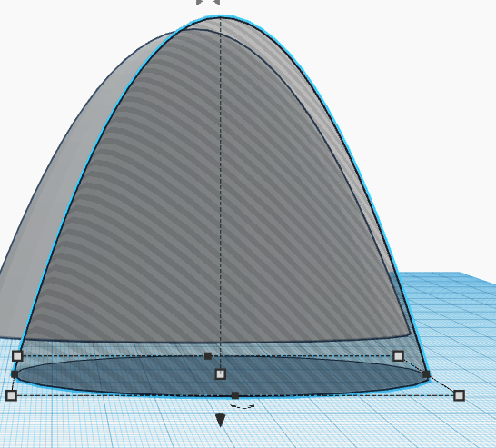Click the white back-left corner resize handle
Viewport: 496px width, 448px height.
(17, 356)
